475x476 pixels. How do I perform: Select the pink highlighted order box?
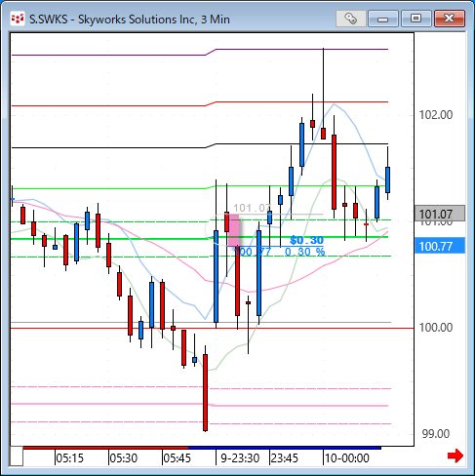click(x=234, y=230)
